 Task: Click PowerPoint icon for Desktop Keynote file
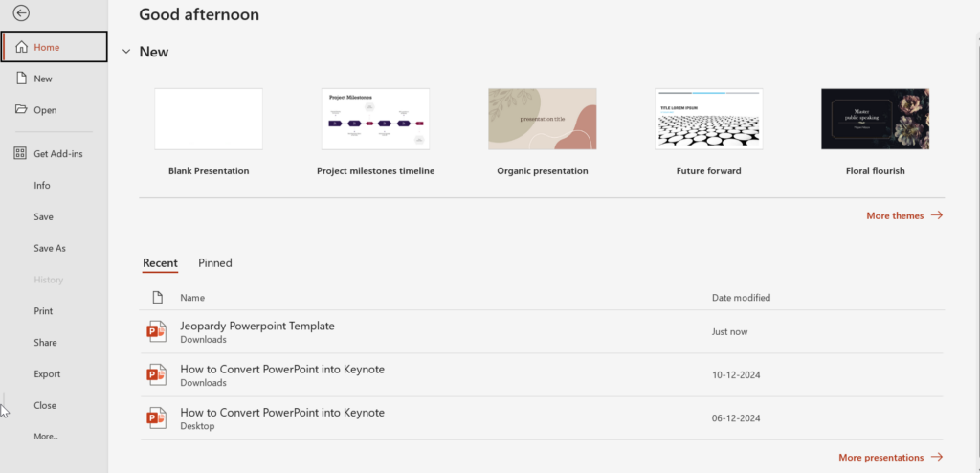(156, 418)
